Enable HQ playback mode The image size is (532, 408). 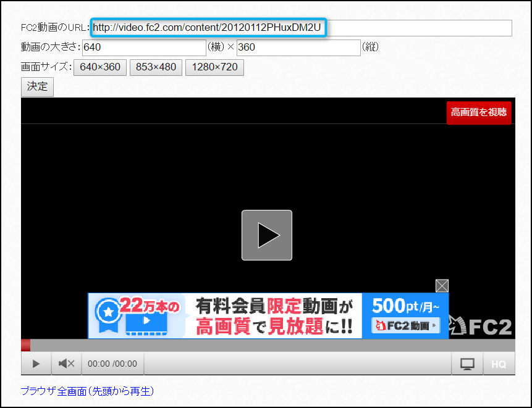coord(499,364)
